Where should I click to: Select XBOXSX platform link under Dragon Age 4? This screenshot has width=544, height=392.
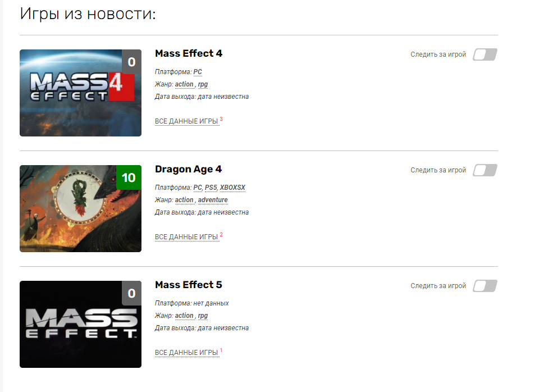232,188
